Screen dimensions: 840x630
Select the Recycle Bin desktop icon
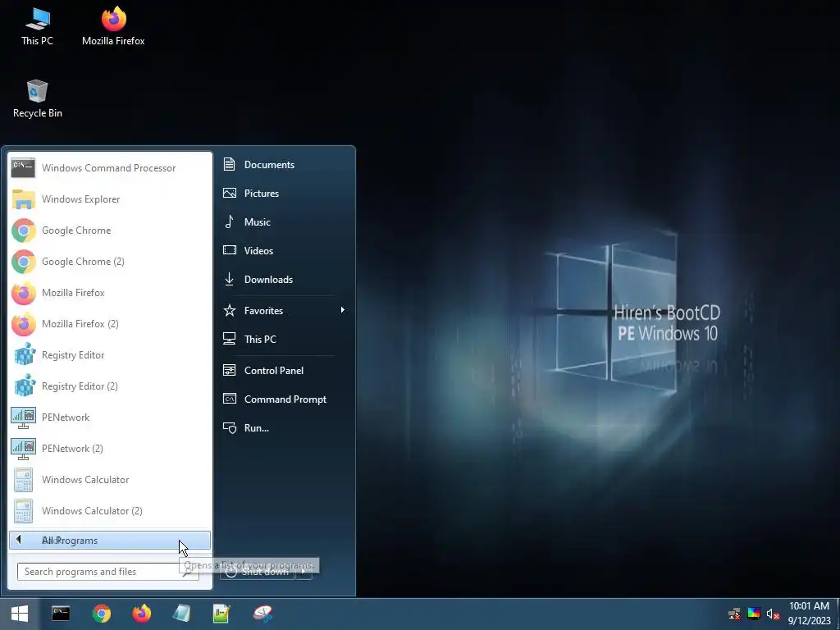click(x=38, y=98)
